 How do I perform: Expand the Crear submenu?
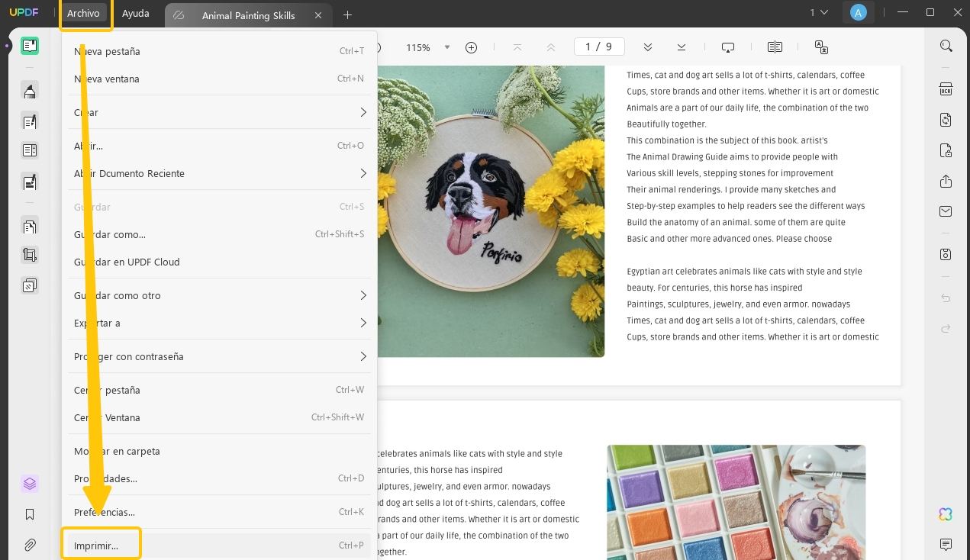tap(219, 112)
